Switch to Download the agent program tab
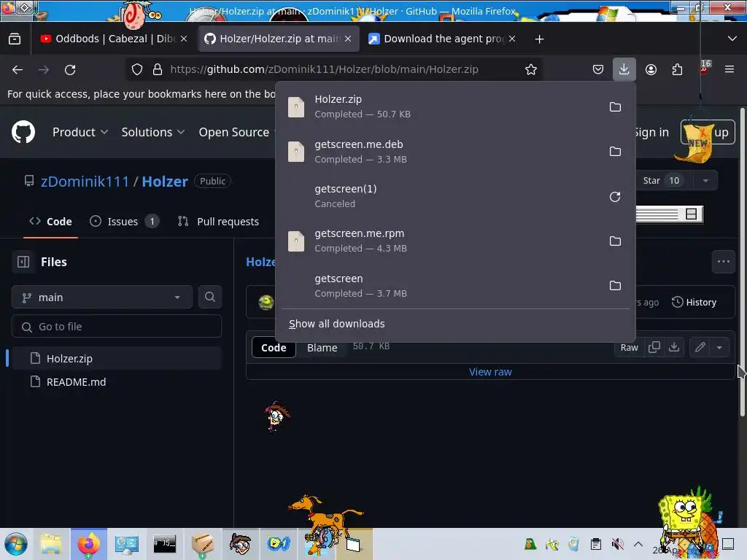Screen dimensions: 747x560 coord(443,39)
